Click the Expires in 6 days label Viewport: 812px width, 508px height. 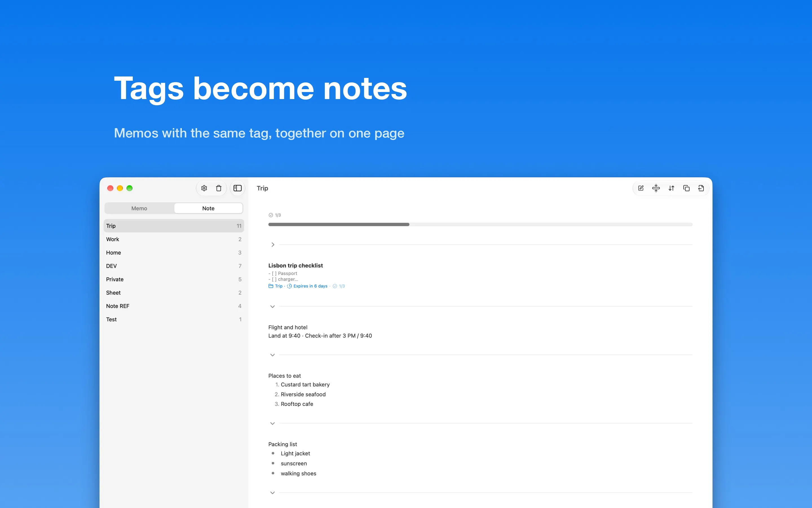pos(310,286)
